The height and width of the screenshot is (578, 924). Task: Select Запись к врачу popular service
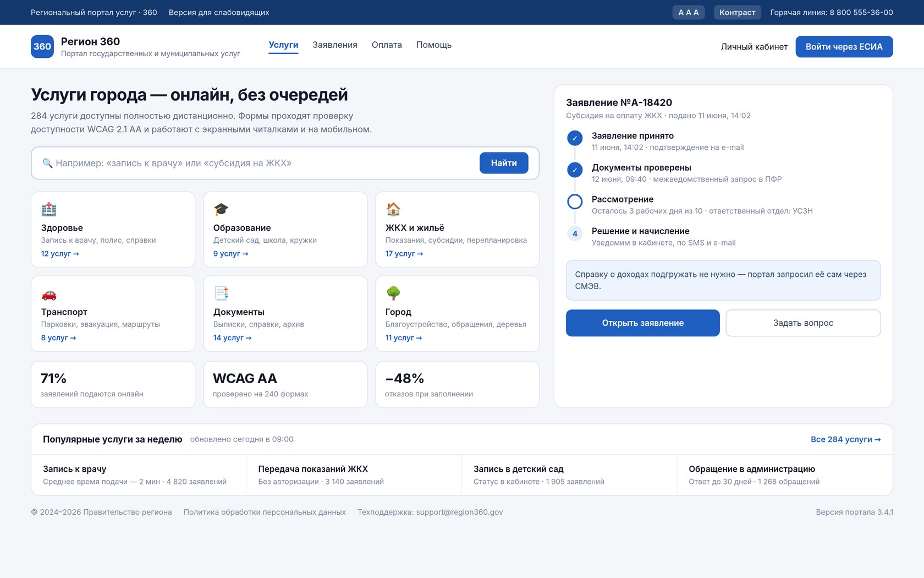(139, 475)
